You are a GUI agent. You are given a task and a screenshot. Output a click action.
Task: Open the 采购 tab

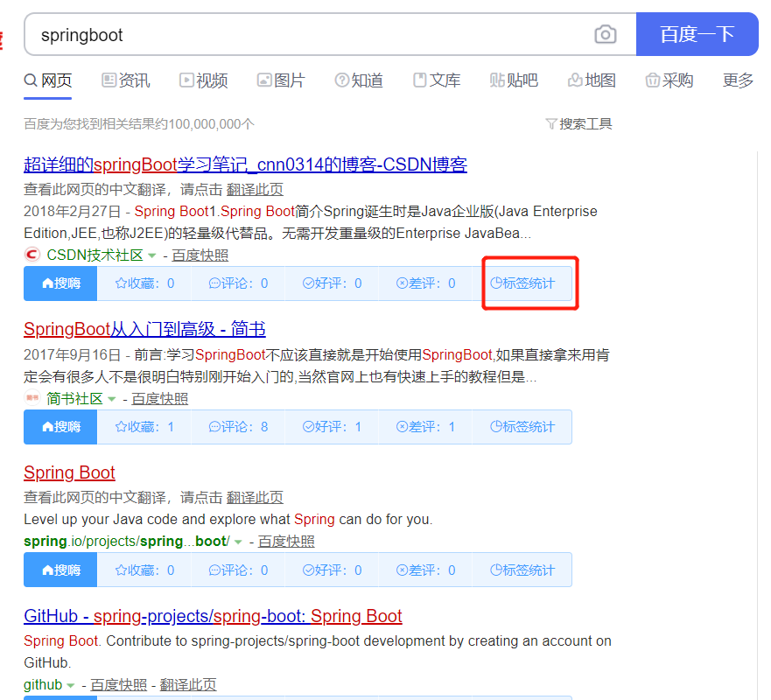coord(669,80)
